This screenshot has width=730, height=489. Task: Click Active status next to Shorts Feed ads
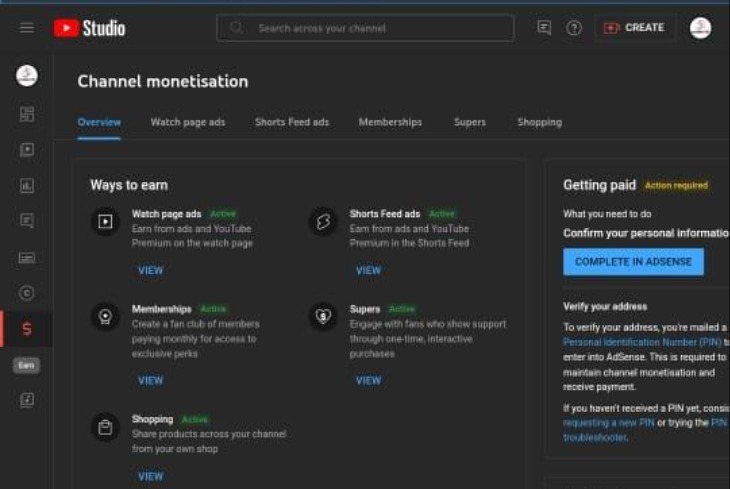(x=441, y=214)
